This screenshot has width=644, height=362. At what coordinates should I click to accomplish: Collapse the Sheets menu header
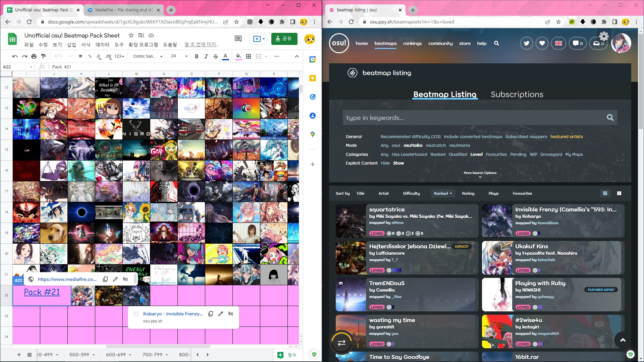297,56
